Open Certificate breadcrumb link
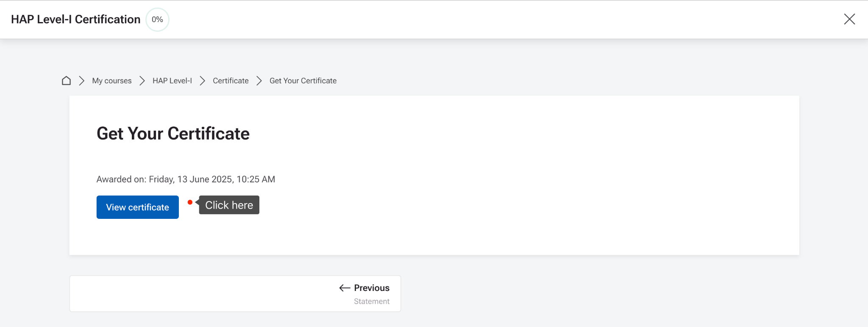The width and height of the screenshot is (868, 327). pyautogui.click(x=231, y=81)
